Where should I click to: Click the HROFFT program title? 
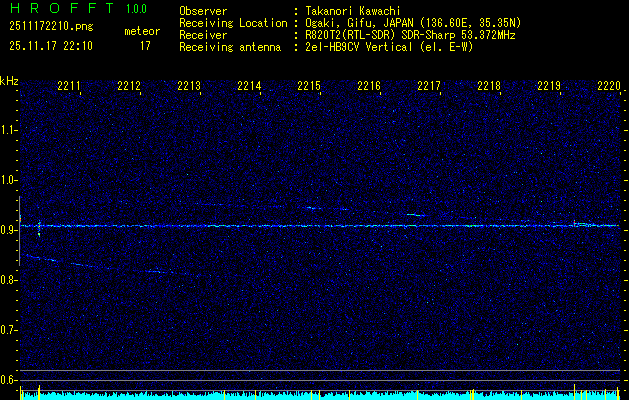(x=62, y=8)
